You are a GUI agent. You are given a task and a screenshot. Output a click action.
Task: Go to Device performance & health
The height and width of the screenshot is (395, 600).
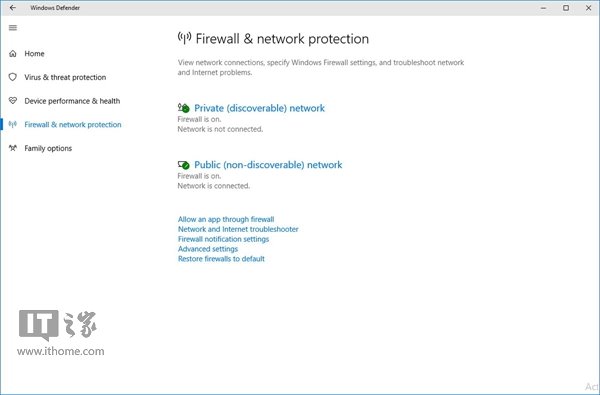point(72,101)
